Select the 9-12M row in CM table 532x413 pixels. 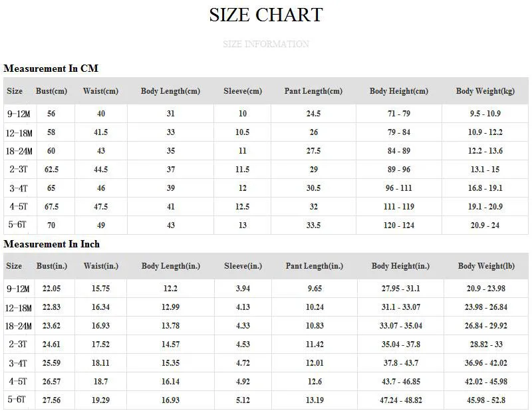(265, 113)
